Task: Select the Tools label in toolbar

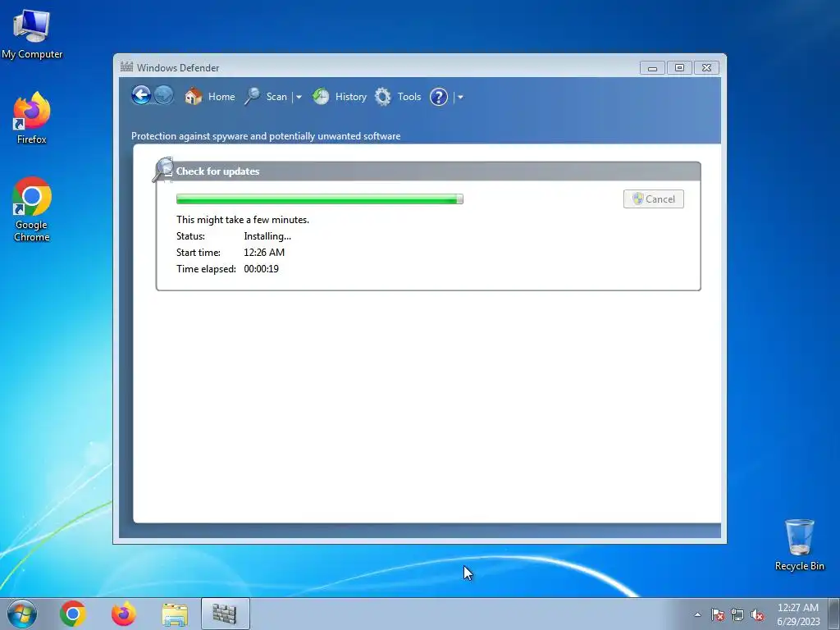Action: click(x=409, y=97)
